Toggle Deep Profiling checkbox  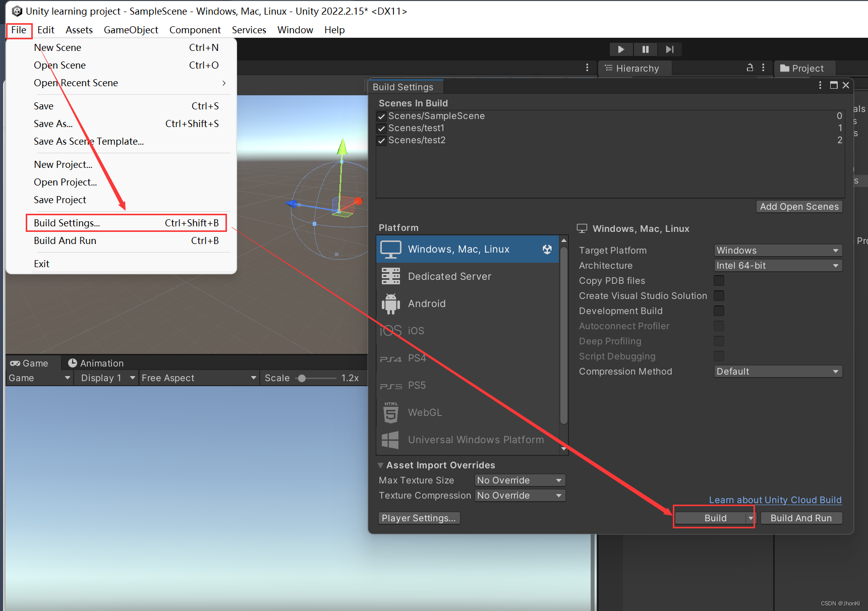click(719, 341)
